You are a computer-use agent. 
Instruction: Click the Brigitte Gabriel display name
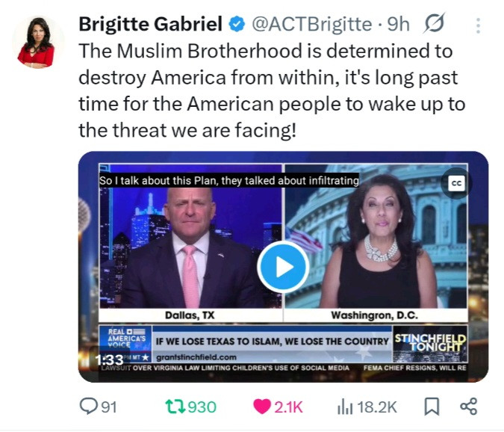coord(150,24)
